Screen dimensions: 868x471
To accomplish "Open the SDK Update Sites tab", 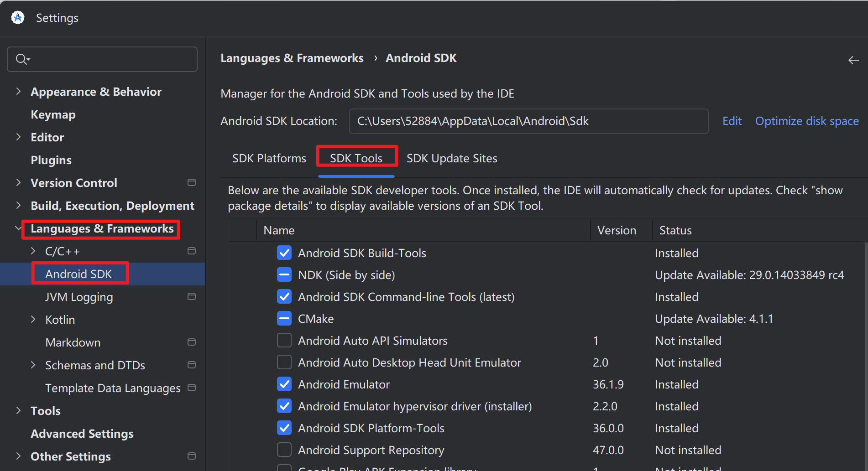I will pyautogui.click(x=451, y=159).
